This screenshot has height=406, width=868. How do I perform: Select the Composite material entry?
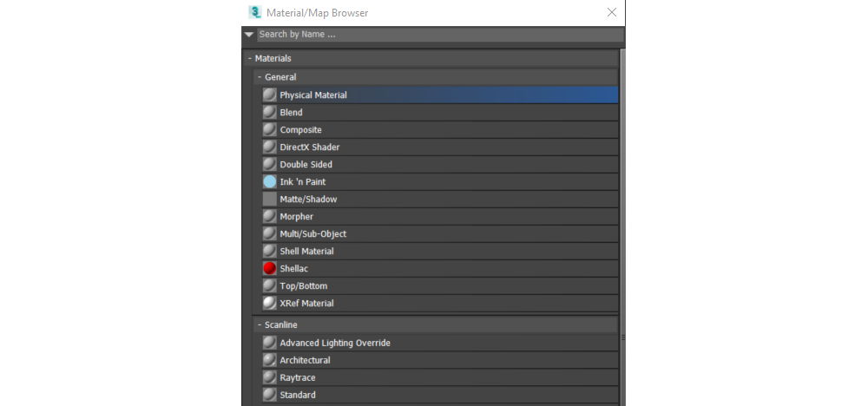pyautogui.click(x=300, y=130)
